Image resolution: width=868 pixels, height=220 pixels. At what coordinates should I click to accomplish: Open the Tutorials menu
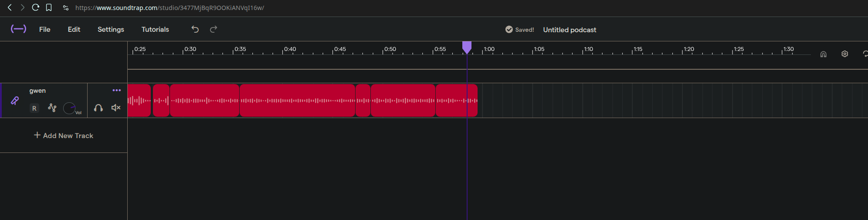155,30
